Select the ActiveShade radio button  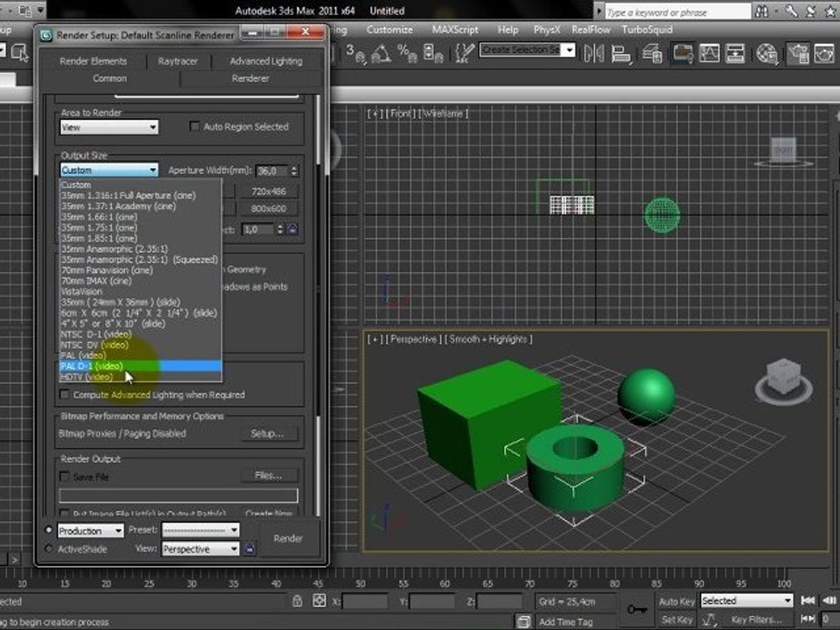pyautogui.click(x=49, y=549)
